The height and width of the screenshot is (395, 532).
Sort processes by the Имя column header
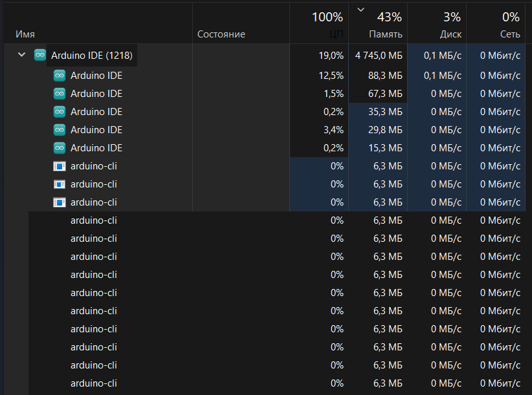26,34
